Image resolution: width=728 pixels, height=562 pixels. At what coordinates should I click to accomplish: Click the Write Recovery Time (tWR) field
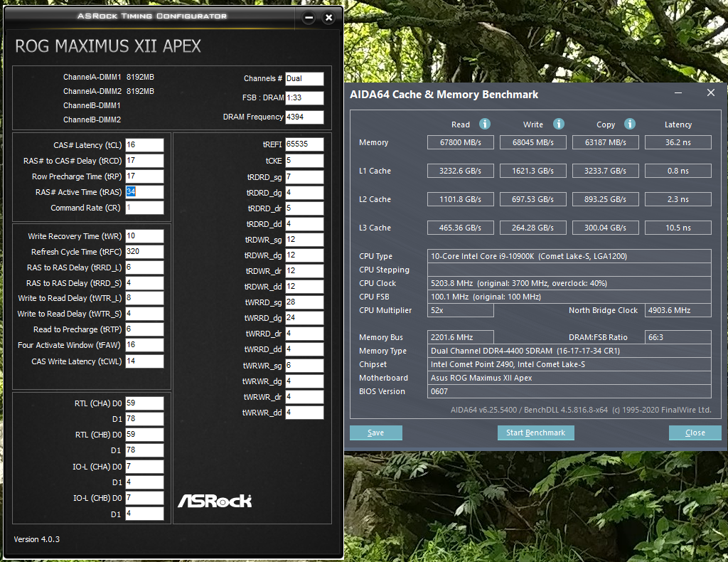[144, 236]
